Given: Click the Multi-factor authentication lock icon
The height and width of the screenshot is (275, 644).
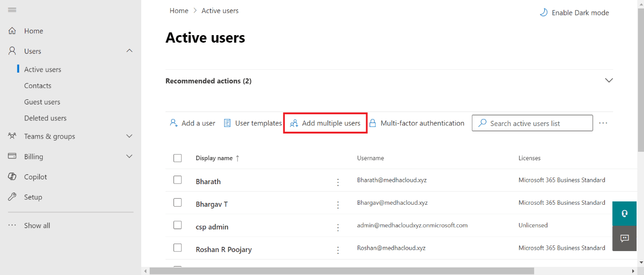Looking at the screenshot, I should coord(373,123).
